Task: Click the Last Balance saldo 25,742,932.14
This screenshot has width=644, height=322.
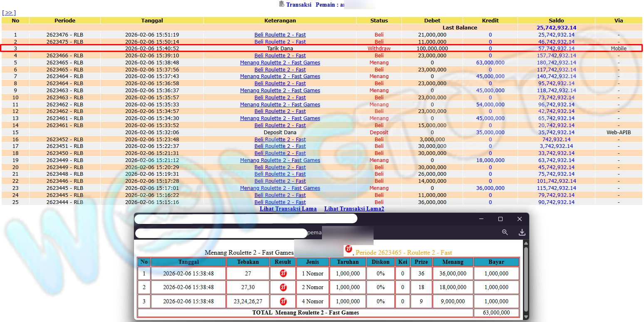Action: click(556, 28)
